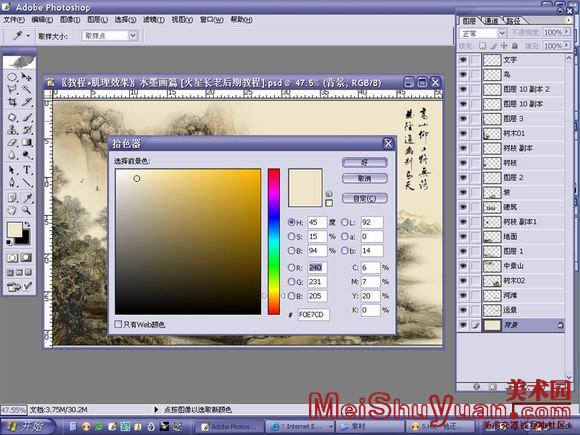Open Internet Explorer taskbar button
Viewport: 580px width, 435px height.
[x=300, y=426]
